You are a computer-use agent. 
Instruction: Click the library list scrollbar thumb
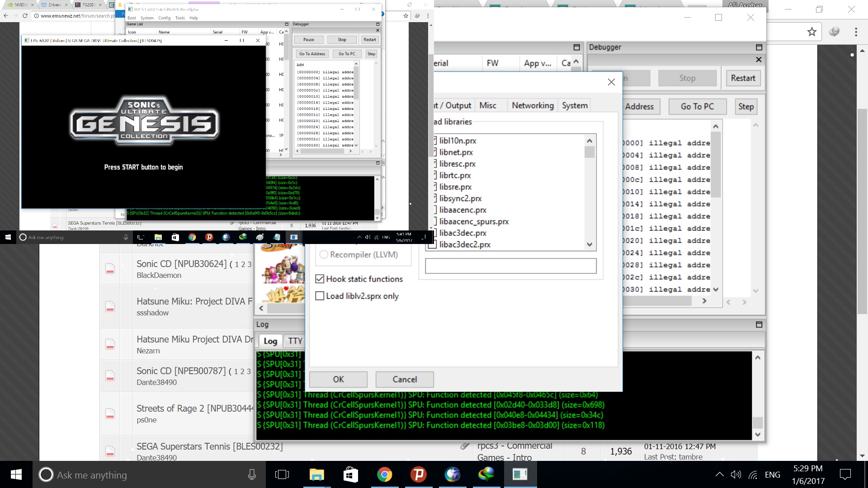tap(590, 152)
